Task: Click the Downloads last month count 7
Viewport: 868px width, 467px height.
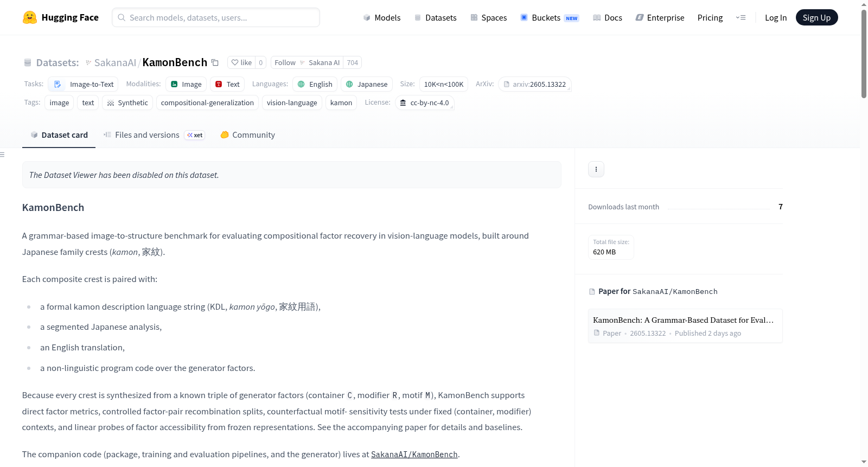Action: [x=781, y=207]
